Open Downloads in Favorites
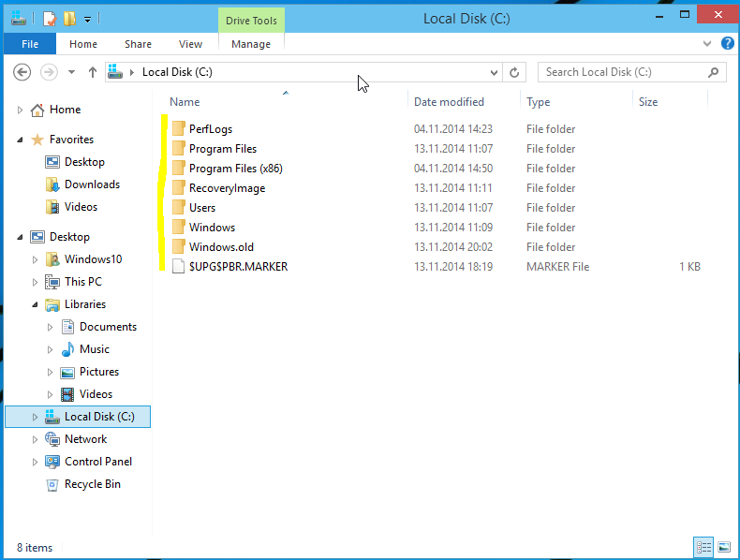 point(92,184)
